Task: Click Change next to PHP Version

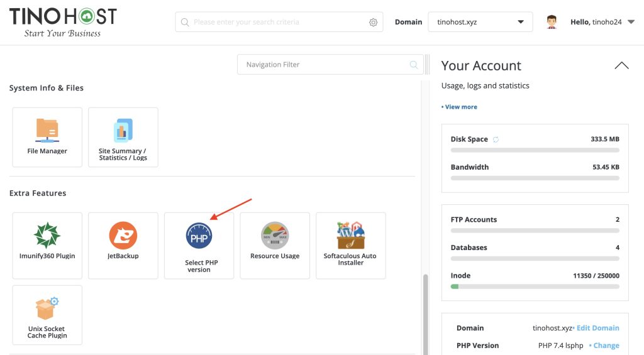Action: (606, 346)
